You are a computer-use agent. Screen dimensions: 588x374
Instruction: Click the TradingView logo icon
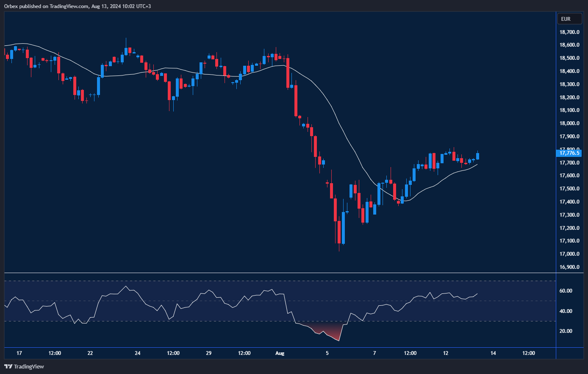pos(8,366)
